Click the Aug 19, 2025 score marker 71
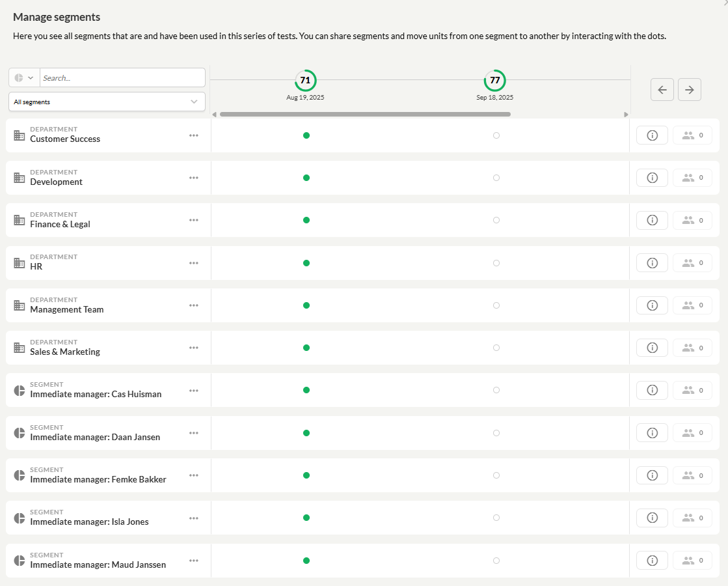The image size is (728, 586). (x=305, y=81)
